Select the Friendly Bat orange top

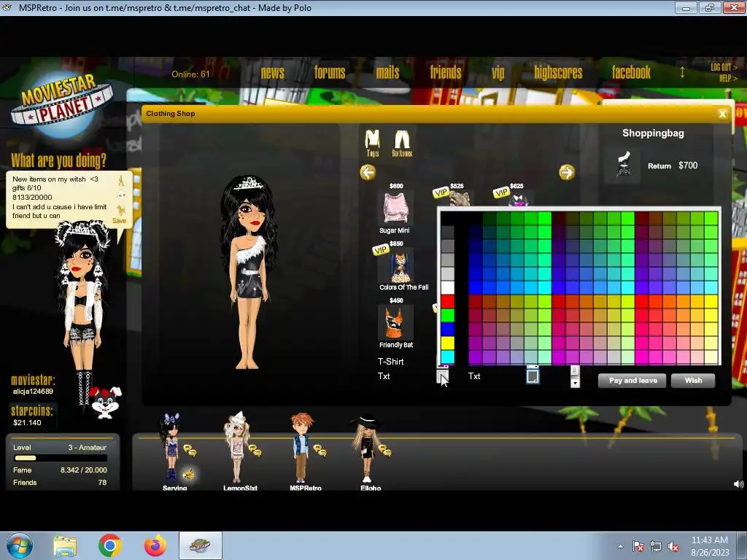(x=395, y=322)
